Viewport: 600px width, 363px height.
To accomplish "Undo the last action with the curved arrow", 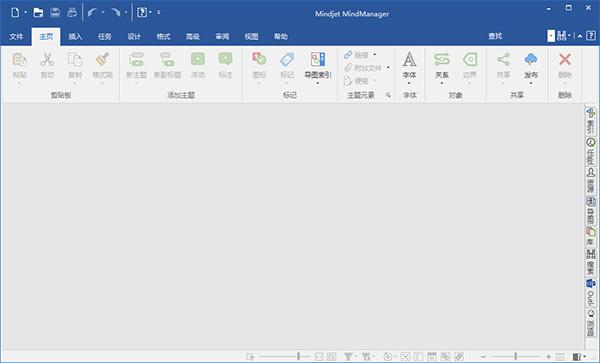I will pos(92,13).
